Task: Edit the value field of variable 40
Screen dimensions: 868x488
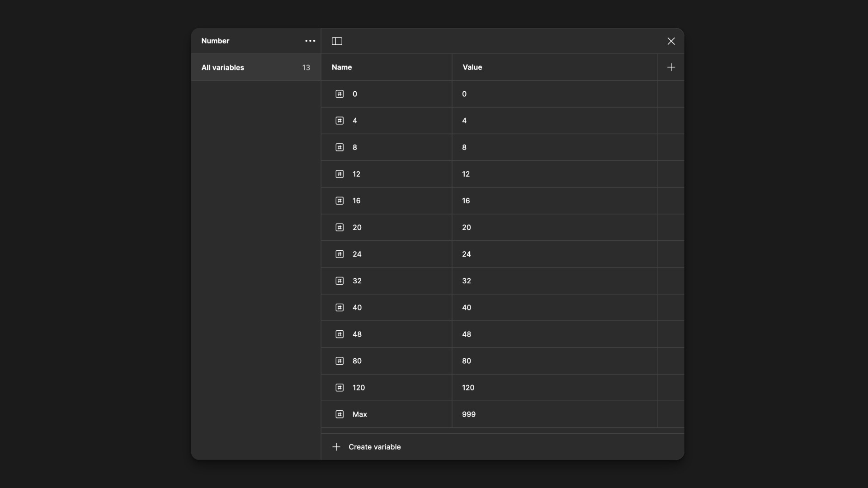Action: [x=555, y=307]
